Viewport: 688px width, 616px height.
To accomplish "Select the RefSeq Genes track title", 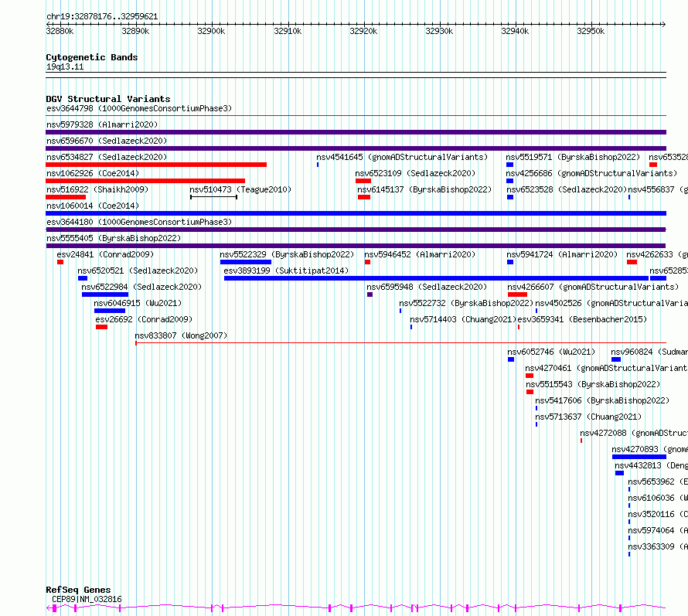I will pos(79,590).
